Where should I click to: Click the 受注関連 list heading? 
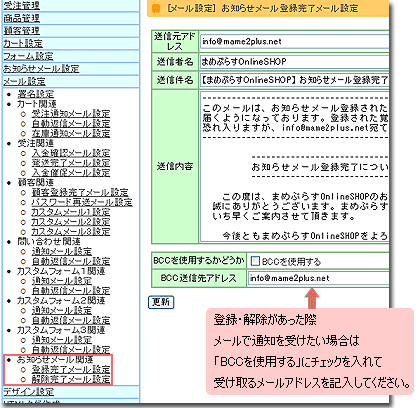point(36,143)
